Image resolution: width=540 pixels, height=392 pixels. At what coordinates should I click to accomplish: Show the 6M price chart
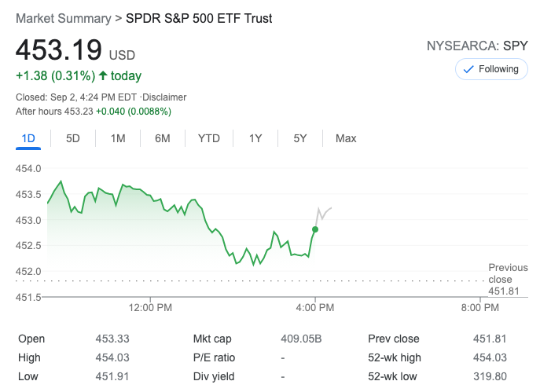[x=163, y=138]
